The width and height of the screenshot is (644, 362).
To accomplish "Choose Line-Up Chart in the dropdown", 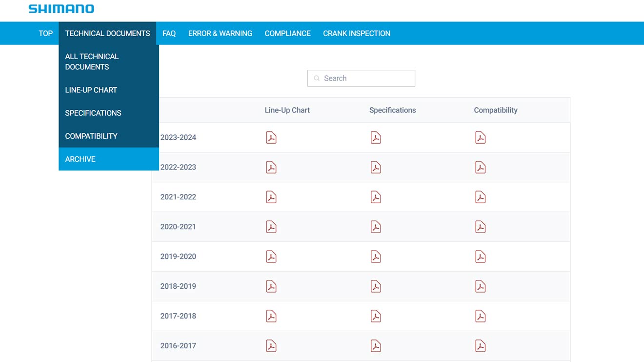I will [91, 90].
